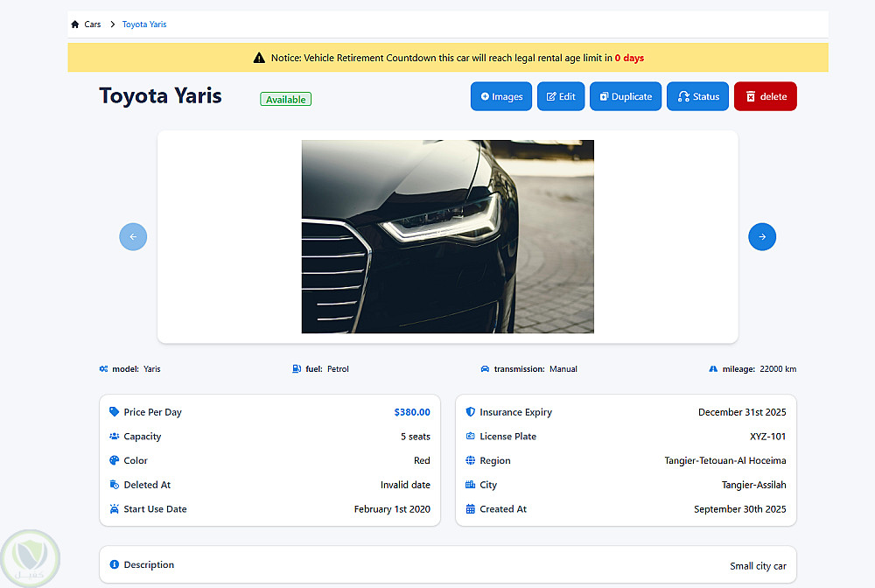Image resolution: width=875 pixels, height=588 pixels.
Task: Click the 'XYZ-101' license plate value
Action: (768, 437)
